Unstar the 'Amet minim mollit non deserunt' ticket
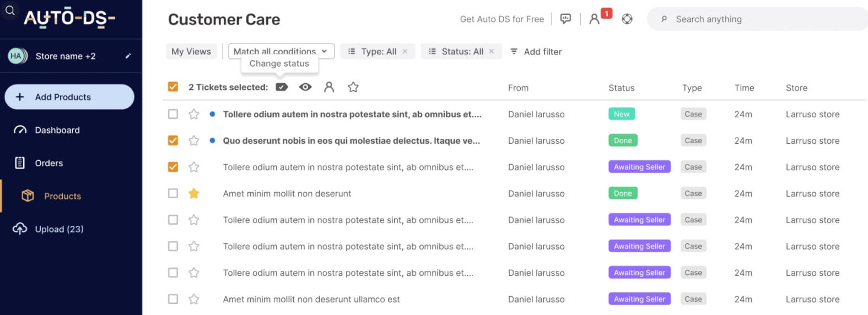 pyautogui.click(x=194, y=193)
